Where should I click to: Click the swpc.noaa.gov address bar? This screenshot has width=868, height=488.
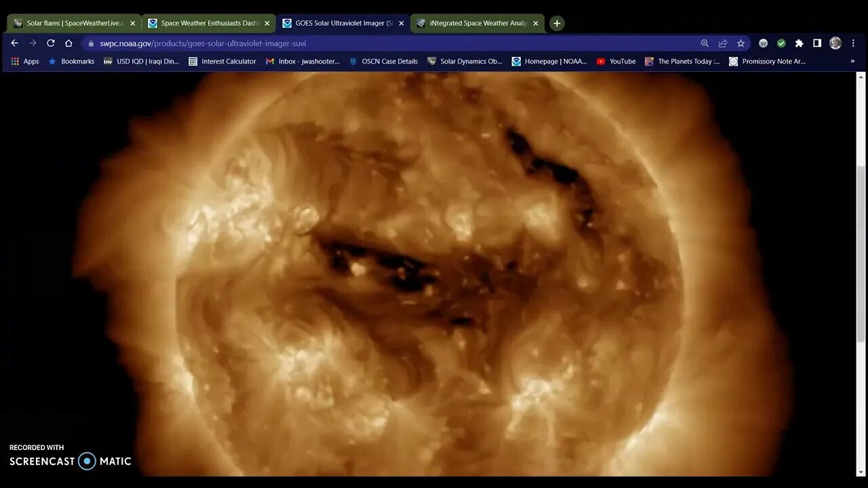393,43
